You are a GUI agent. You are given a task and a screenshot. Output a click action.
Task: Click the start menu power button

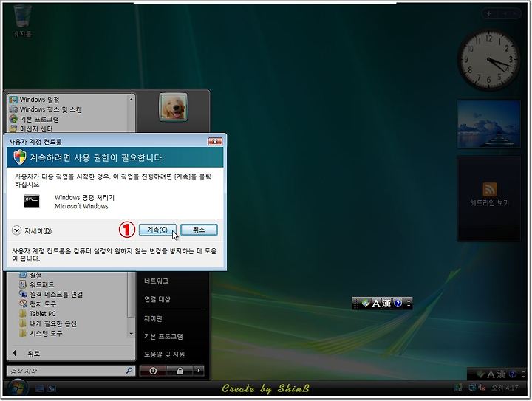point(153,371)
